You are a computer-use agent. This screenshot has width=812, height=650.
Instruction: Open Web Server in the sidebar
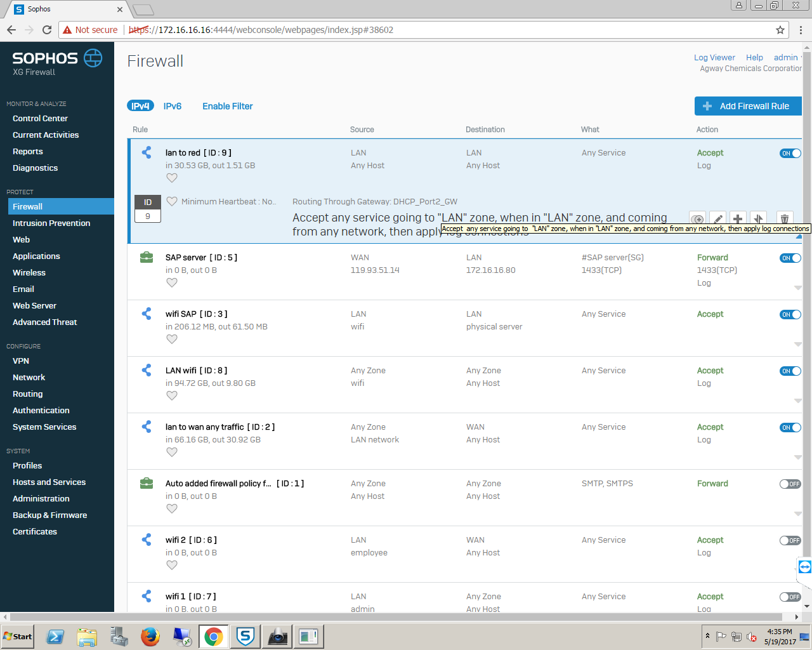(x=34, y=305)
